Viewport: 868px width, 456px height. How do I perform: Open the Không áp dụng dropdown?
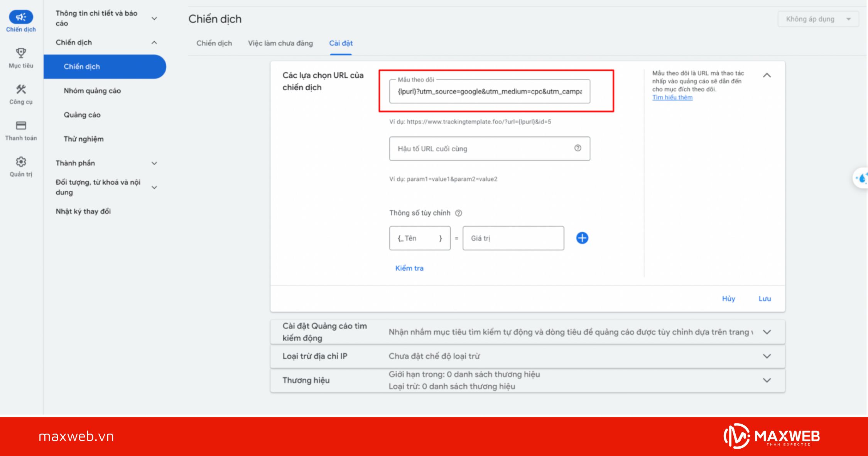click(818, 19)
